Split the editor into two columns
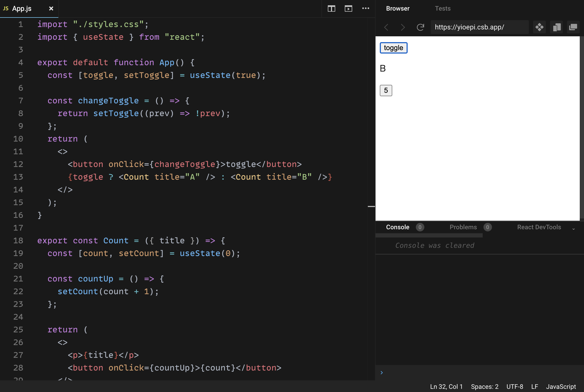 click(x=331, y=8)
